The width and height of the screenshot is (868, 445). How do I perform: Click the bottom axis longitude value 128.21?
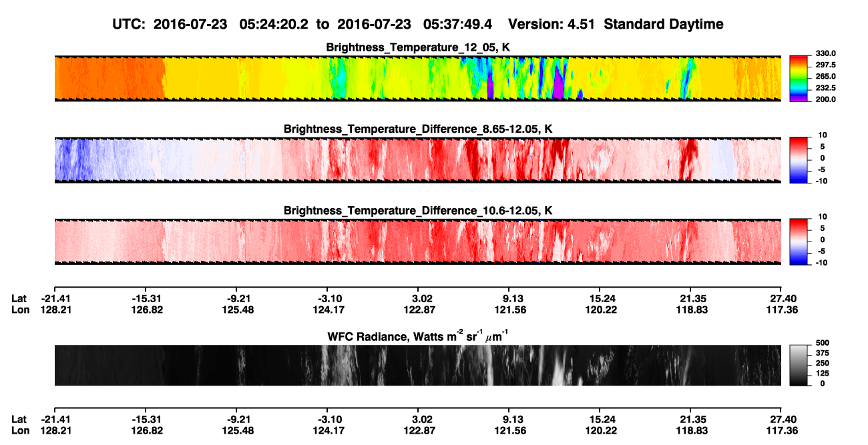tap(55, 430)
